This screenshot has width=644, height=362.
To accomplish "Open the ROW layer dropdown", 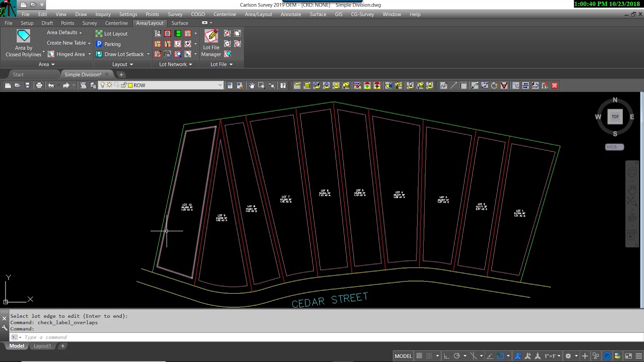I will (x=220, y=85).
